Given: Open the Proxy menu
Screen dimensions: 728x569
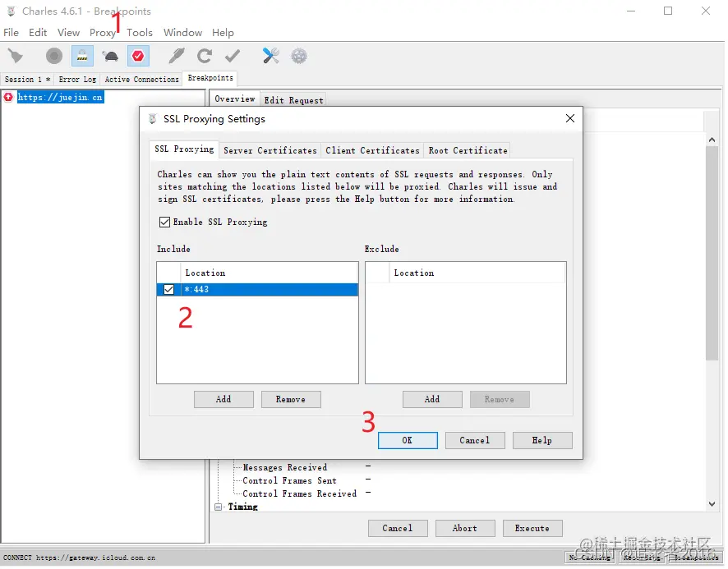Looking at the screenshot, I should (102, 33).
